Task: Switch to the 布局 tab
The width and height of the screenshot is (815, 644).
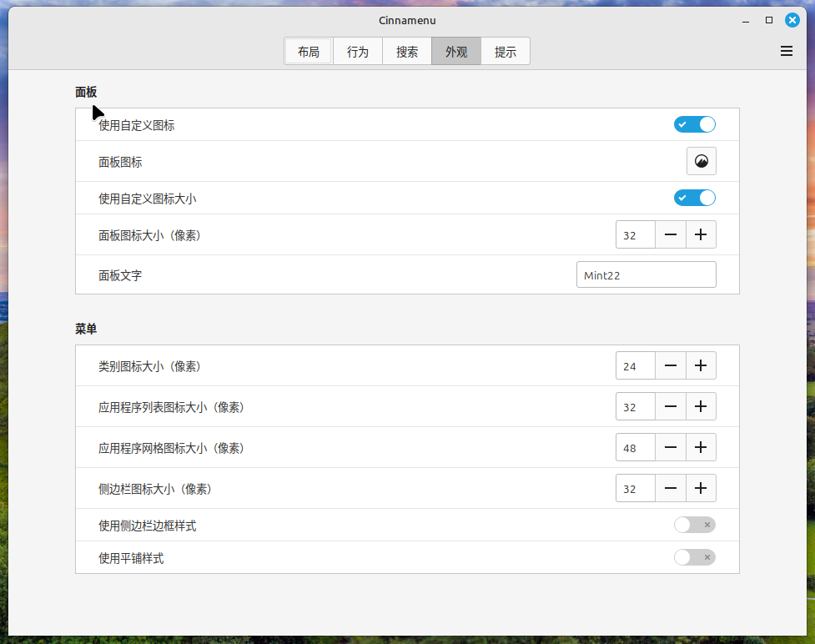Action: (x=308, y=52)
